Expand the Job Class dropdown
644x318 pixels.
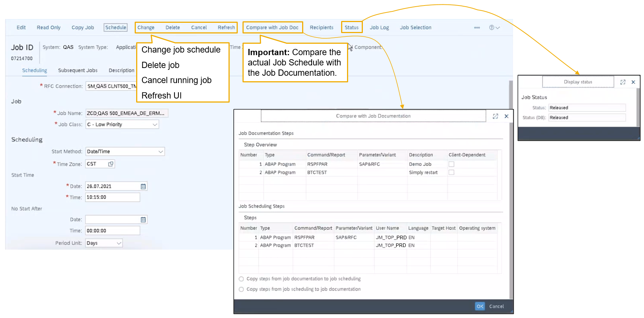coord(155,125)
